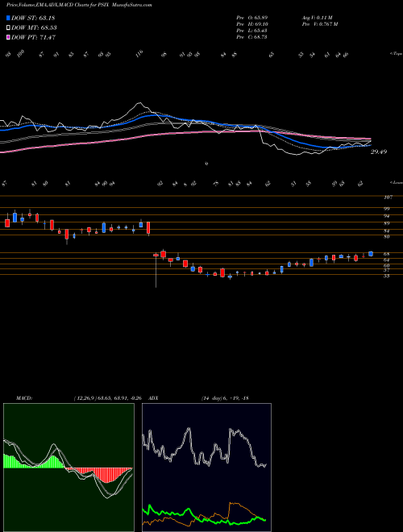
Task: Select the 'DOW ST: 63.18' legend label
Action: (33, 18)
